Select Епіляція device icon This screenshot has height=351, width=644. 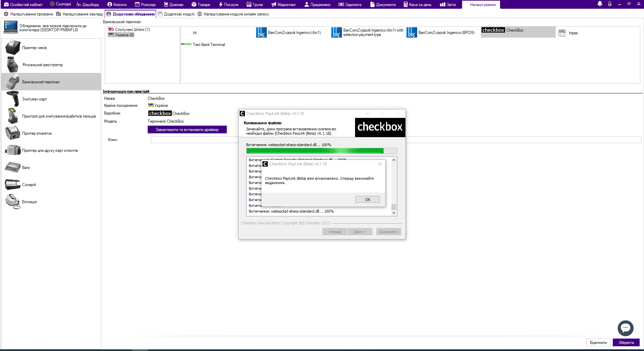(13, 202)
